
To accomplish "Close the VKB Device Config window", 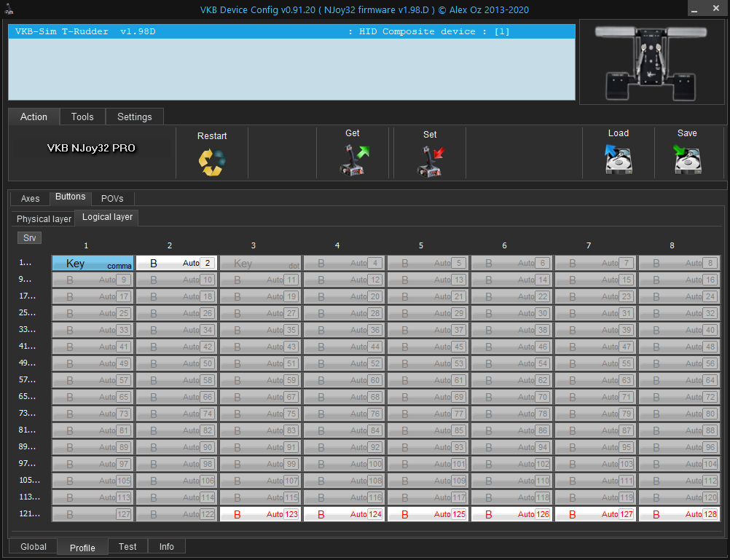I will coord(716,9).
